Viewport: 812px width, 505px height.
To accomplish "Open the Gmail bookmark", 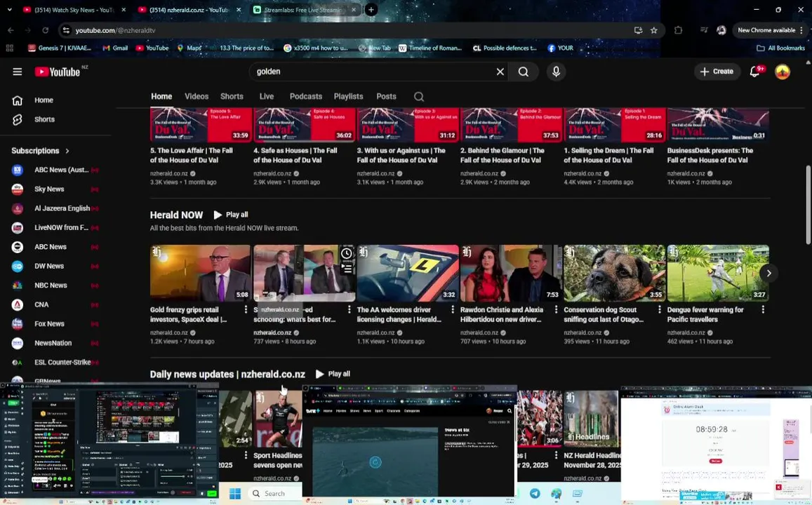I will pos(115,48).
